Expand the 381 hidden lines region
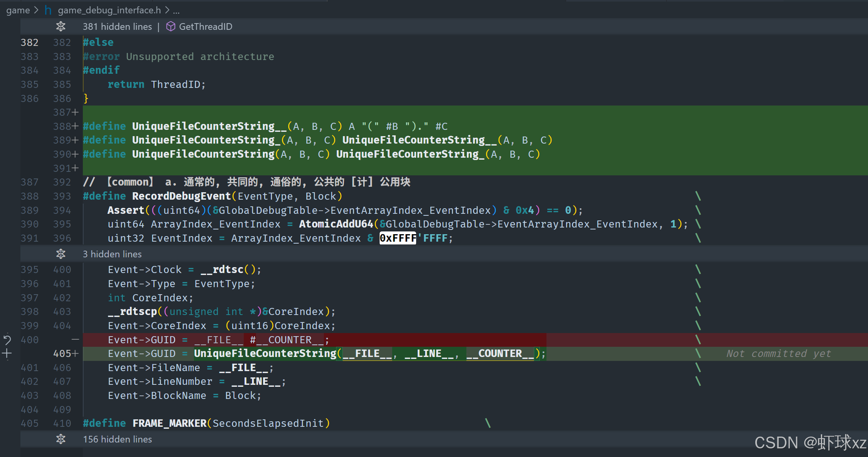This screenshot has height=457, width=868. pyautogui.click(x=117, y=26)
